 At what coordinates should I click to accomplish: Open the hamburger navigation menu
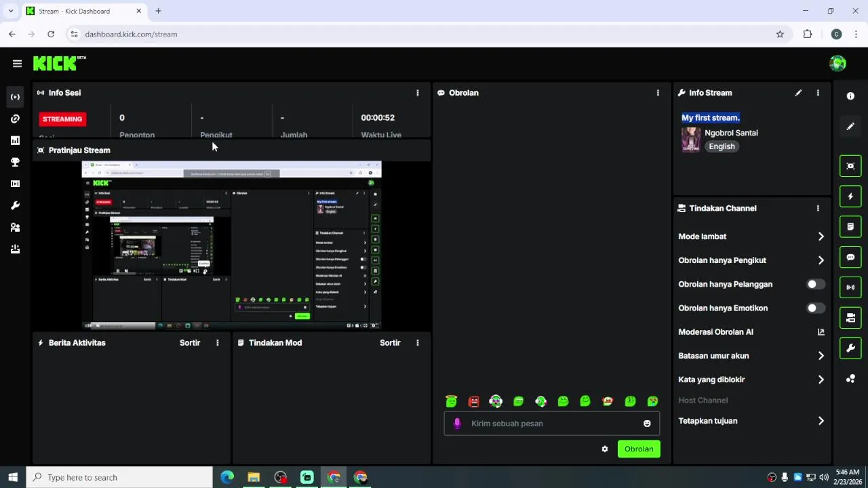17,64
